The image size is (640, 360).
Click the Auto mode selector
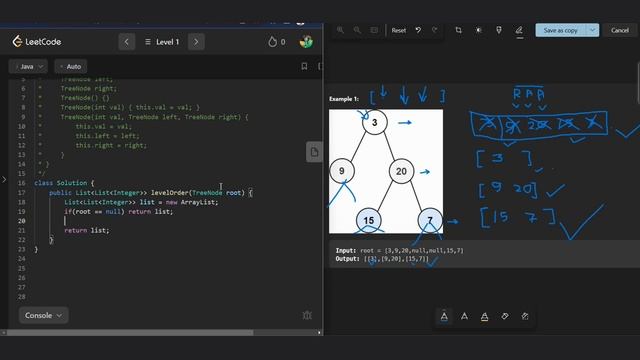coord(71,67)
